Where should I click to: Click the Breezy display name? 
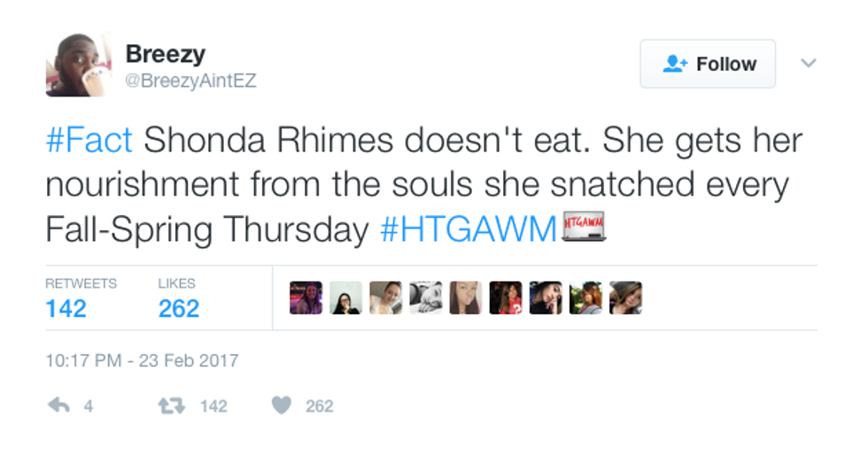[x=166, y=53]
